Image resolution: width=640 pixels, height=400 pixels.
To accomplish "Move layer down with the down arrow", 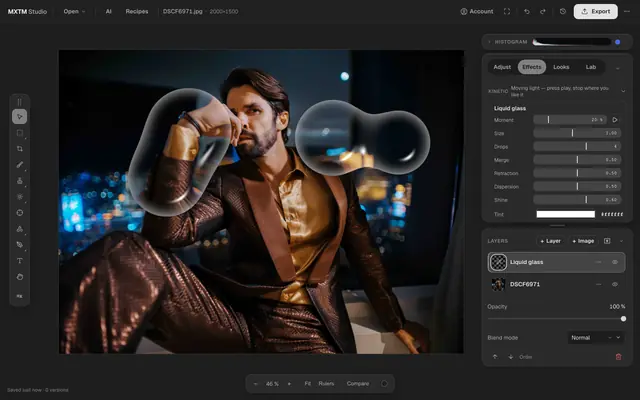I will pos(511,357).
